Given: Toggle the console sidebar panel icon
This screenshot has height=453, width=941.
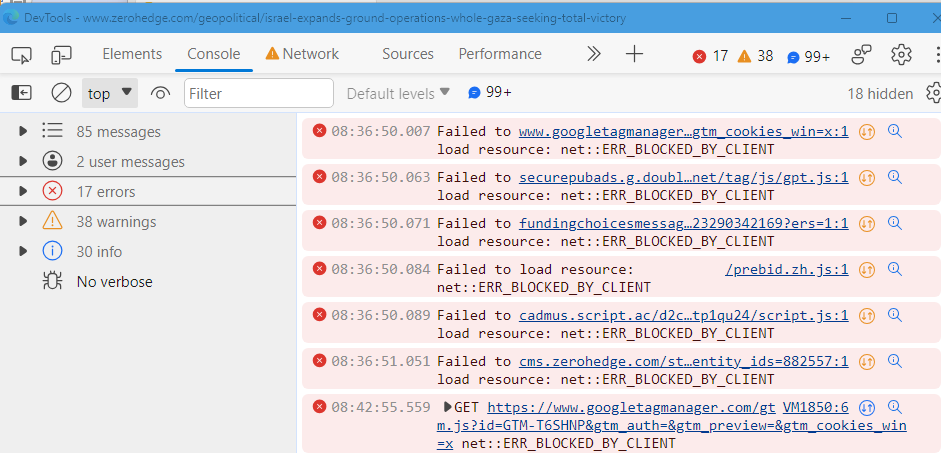Looking at the screenshot, I should pyautogui.click(x=22, y=93).
